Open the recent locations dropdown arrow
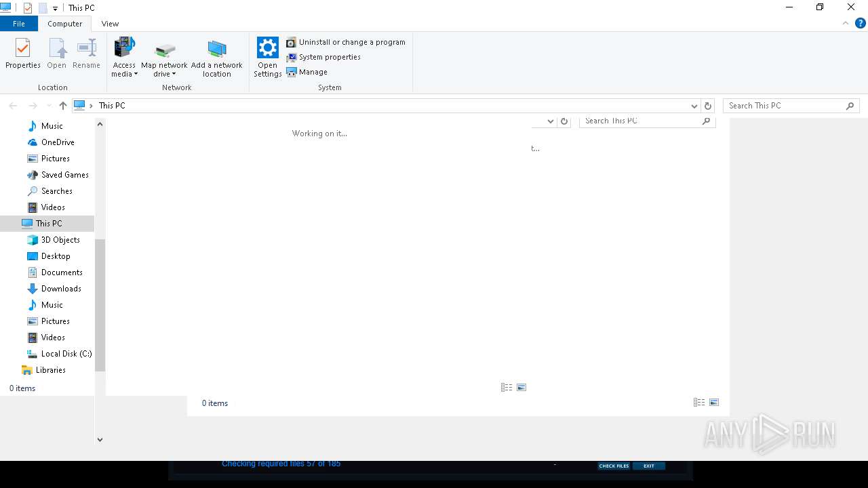Viewport: 868px width, 488px height. click(x=49, y=106)
